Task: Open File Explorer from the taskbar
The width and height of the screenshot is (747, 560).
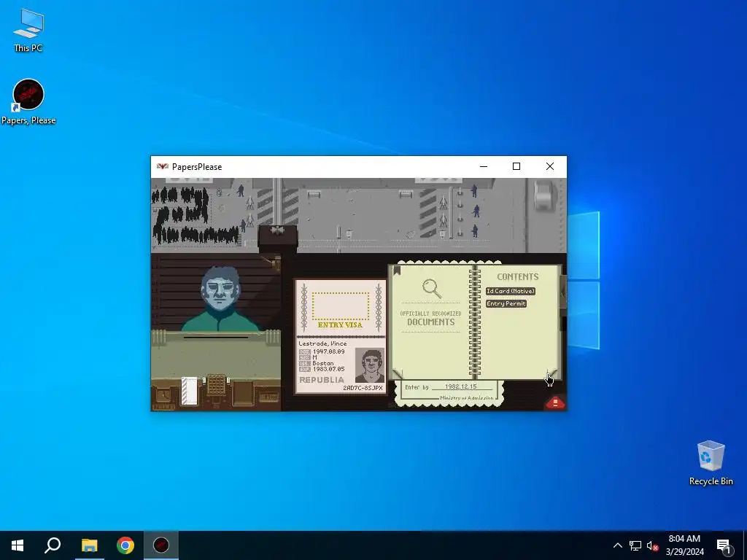Action: pos(89,545)
